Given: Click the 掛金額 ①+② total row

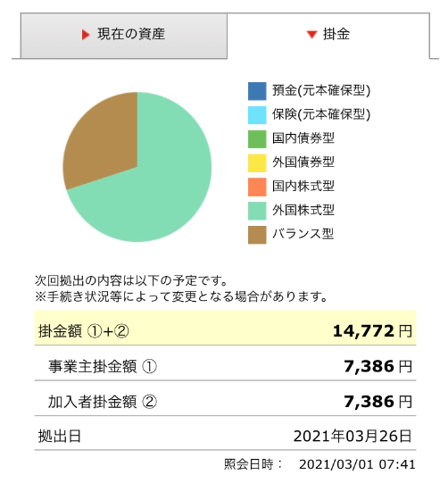Looking at the screenshot, I should pyautogui.click(x=225, y=328).
